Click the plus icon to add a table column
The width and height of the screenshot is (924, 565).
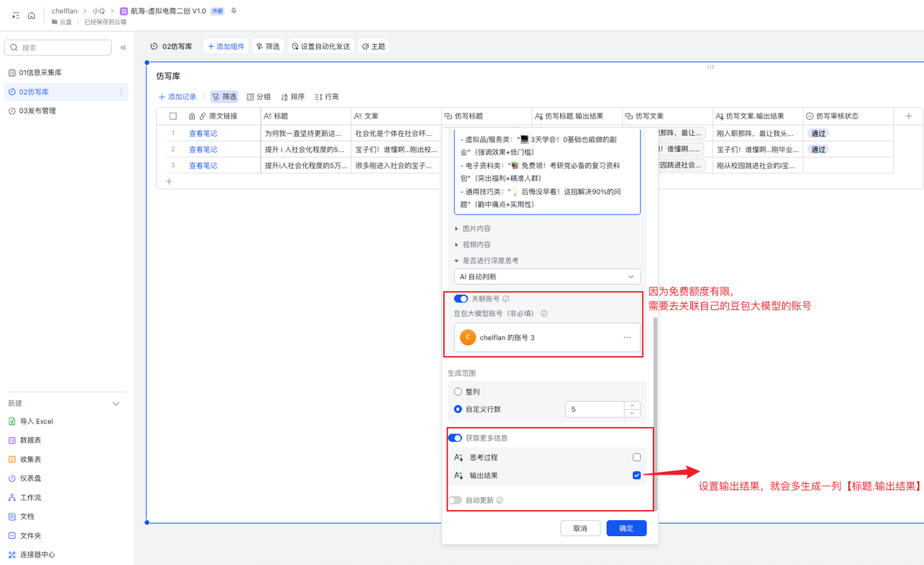pos(909,116)
